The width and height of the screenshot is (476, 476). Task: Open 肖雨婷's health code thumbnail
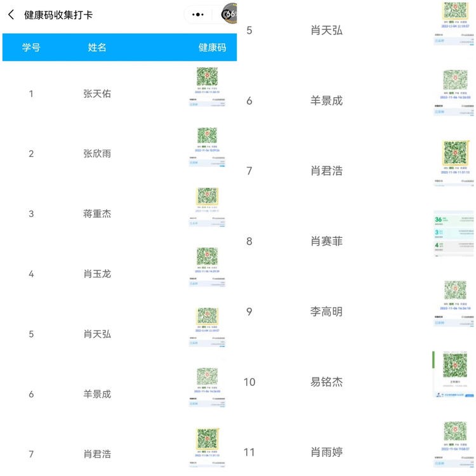coord(454,444)
